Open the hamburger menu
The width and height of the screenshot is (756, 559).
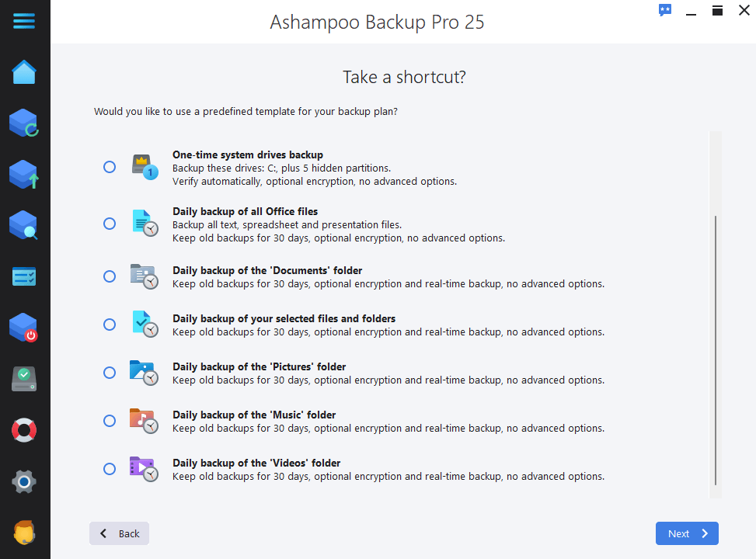24,21
